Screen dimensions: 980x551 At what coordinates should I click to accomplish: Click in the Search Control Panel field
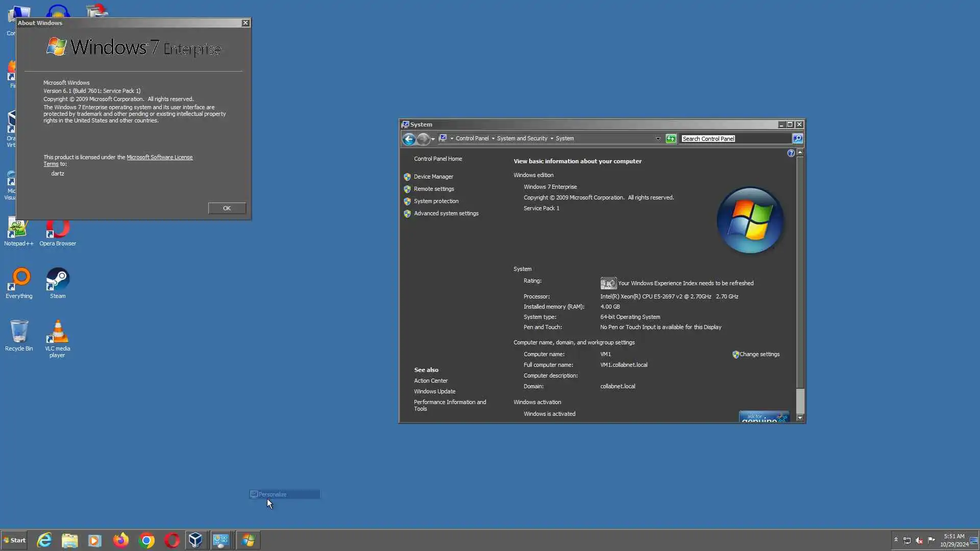click(x=735, y=139)
